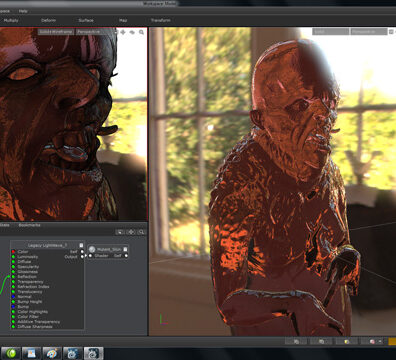Switch to the Map tab
The height and width of the screenshot is (360, 396).
[123, 20]
